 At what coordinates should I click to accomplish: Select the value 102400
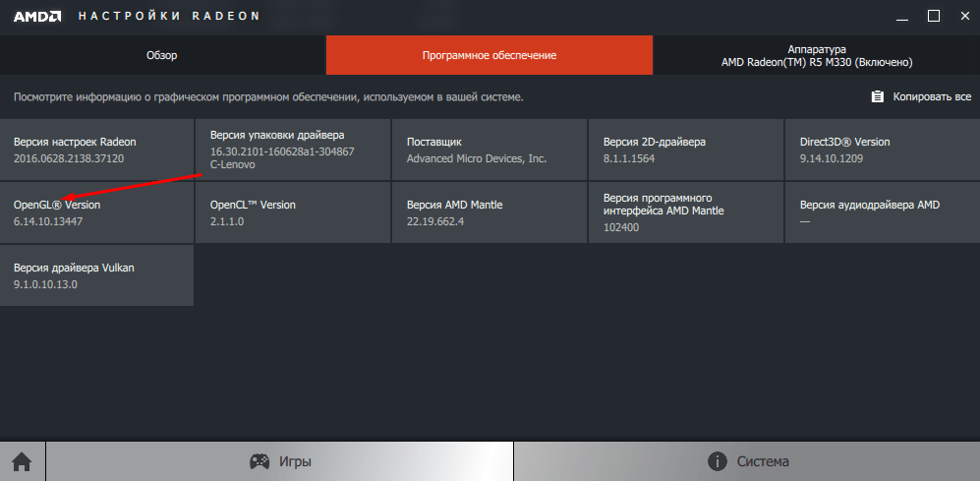[621, 228]
